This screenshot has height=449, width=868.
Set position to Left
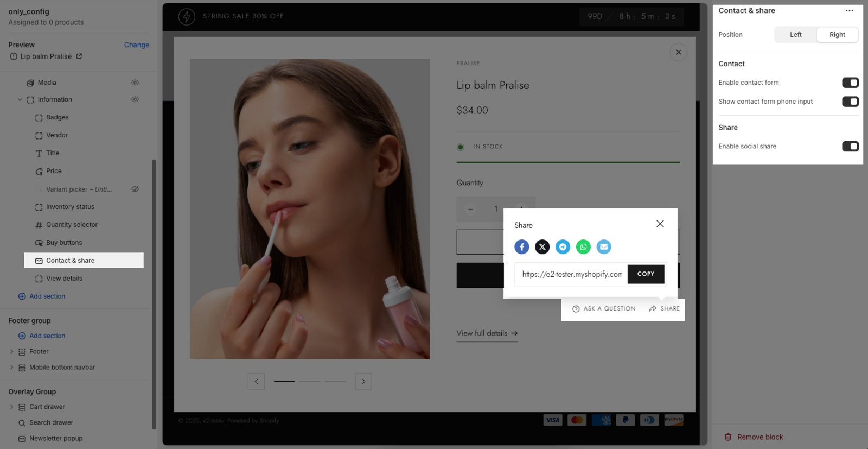pos(795,35)
